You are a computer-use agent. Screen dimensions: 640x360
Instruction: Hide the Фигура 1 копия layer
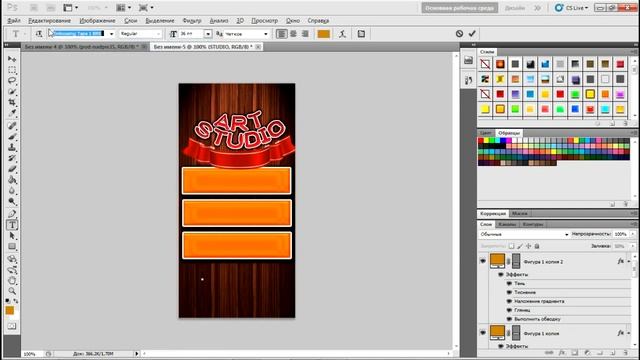pos(483,333)
